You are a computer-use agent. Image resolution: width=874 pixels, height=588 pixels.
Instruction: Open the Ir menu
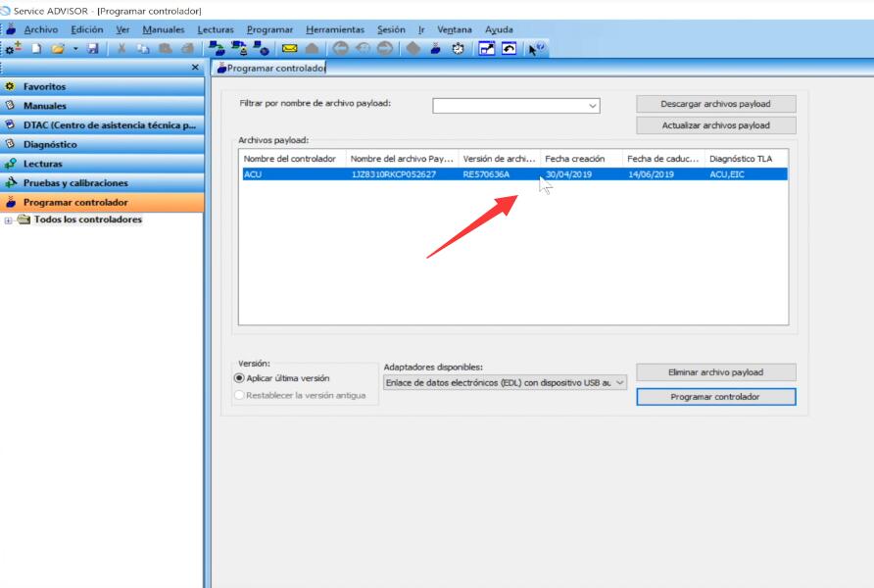(421, 29)
